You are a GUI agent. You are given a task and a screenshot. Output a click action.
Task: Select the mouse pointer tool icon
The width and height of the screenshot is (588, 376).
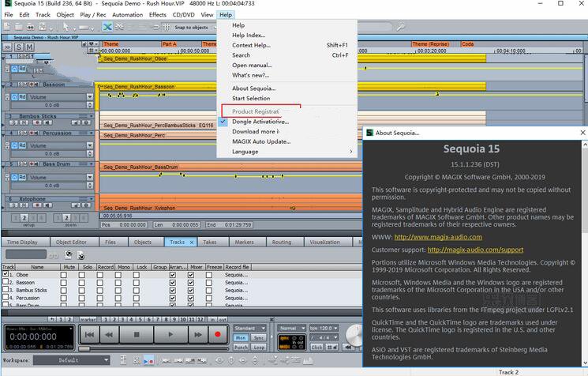(66, 27)
